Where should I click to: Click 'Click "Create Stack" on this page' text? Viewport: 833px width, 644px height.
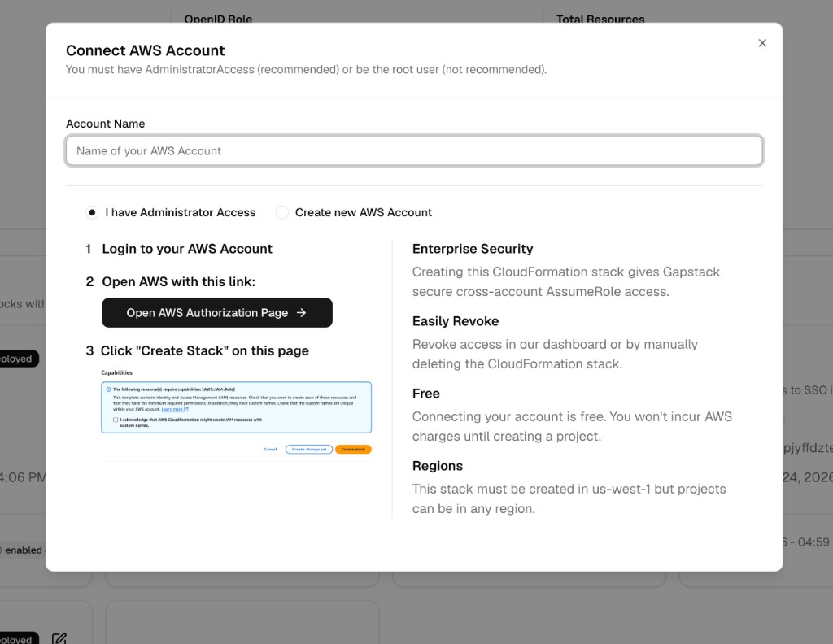click(x=204, y=351)
